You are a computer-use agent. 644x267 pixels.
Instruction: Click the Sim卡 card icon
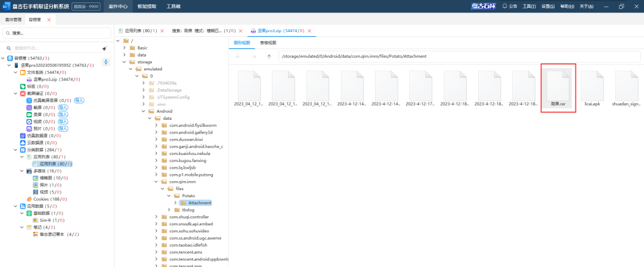[x=35, y=220]
